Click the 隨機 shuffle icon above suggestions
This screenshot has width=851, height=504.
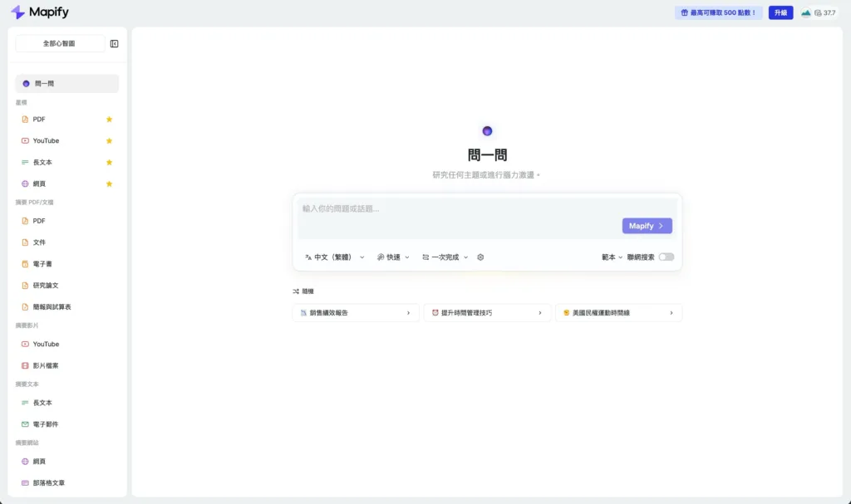[x=297, y=291]
